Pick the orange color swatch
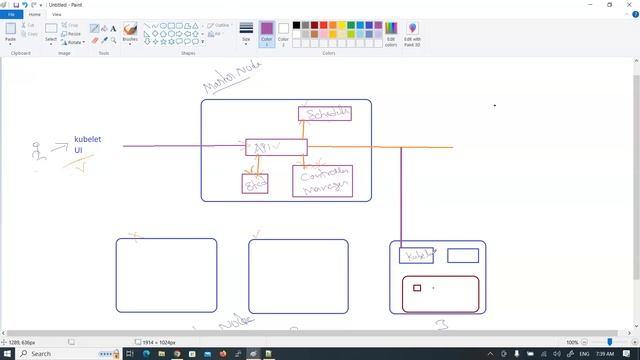 pos(333,25)
